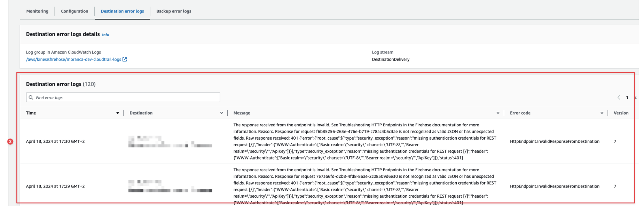Image resolution: width=644 pixels, height=213 pixels.
Task: Sort Message column using its arrow
Action: tap(498, 113)
